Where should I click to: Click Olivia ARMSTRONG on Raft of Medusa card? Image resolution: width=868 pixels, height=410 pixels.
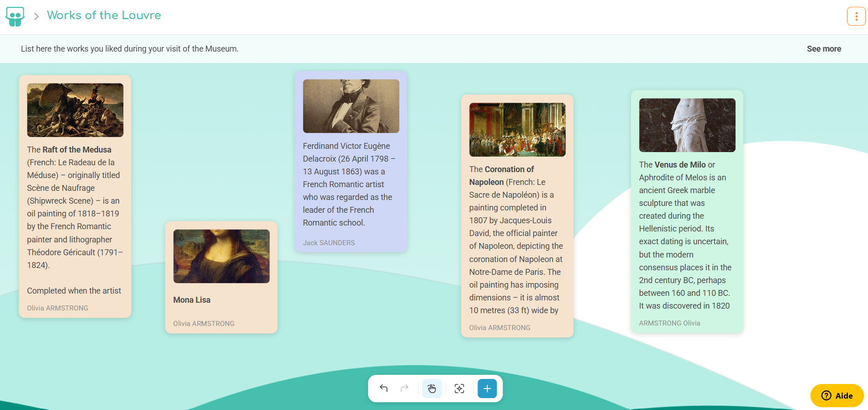point(58,308)
